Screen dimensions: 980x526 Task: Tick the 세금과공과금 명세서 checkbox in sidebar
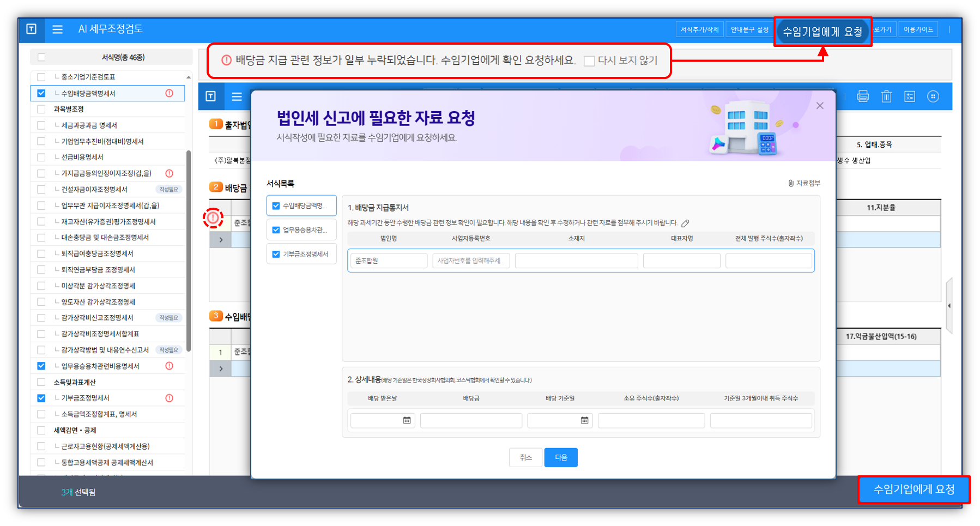click(41, 125)
